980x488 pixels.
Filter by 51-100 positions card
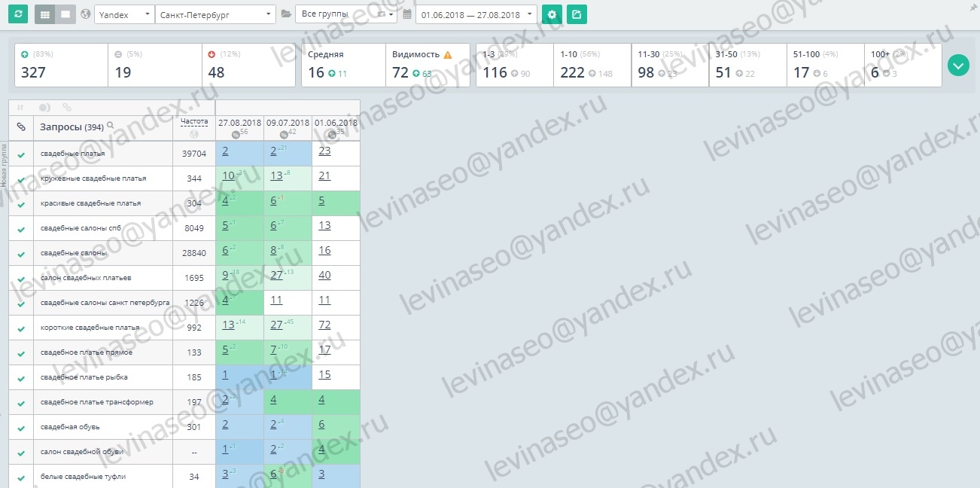coord(825,65)
